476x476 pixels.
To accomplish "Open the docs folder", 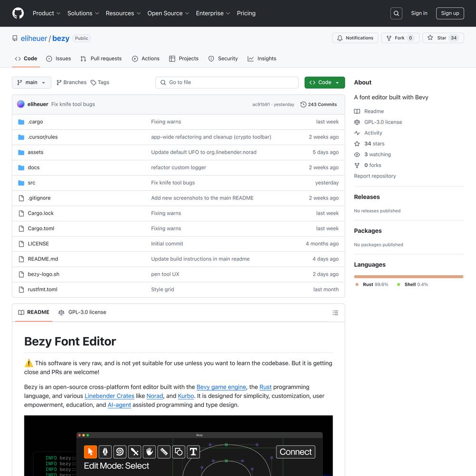I will pyautogui.click(x=34, y=167).
